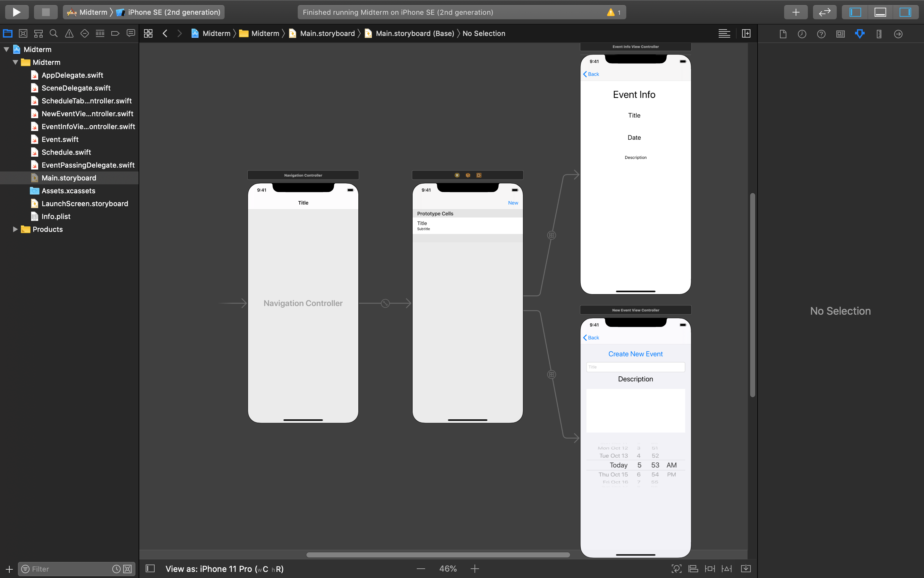
Task: Open the Breakpoint navigator
Action: coord(115,34)
